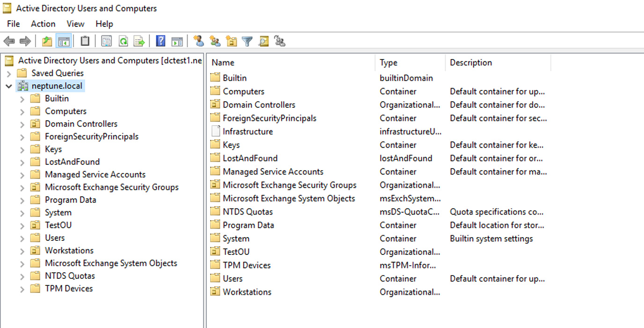This screenshot has height=328, width=644.
Task: Expand the System tree node
Action: (22, 213)
